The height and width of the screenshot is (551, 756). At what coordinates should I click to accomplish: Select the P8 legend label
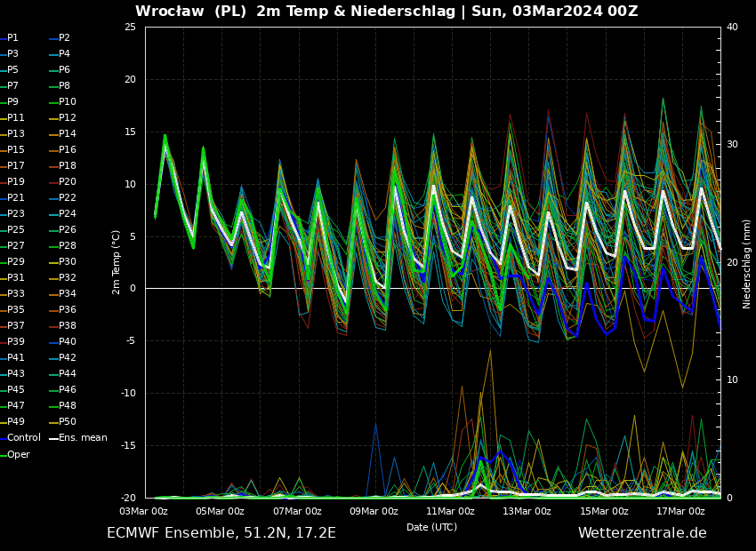[x=64, y=85]
